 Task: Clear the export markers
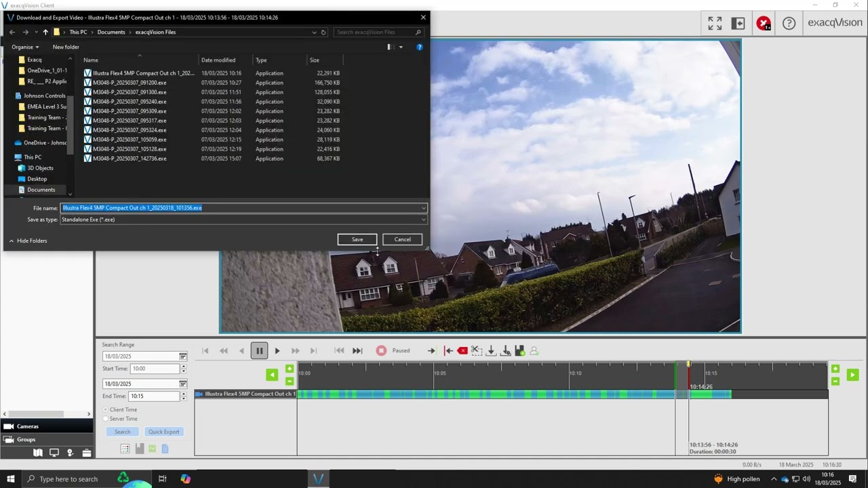pos(462,350)
